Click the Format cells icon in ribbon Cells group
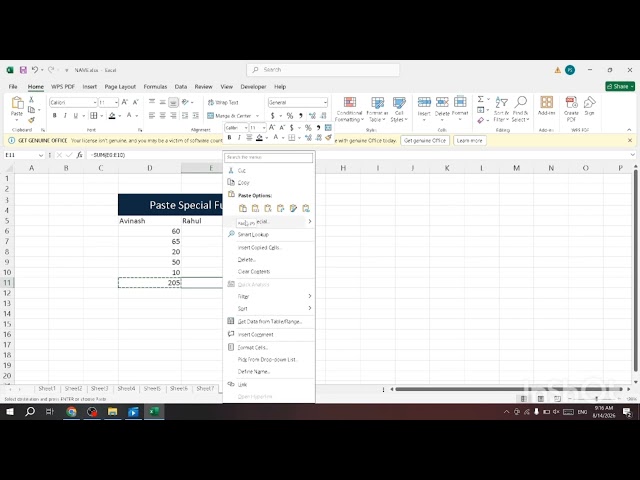Screen dimensions: 640x480 tap(460, 102)
